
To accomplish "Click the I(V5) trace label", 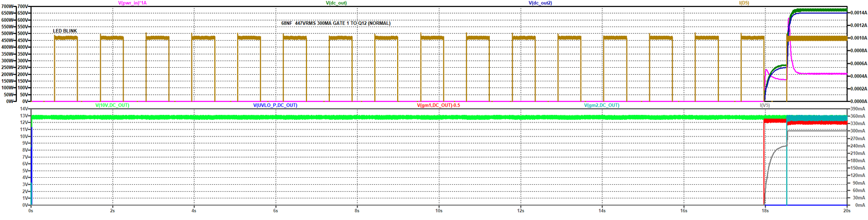I will [764, 105].
